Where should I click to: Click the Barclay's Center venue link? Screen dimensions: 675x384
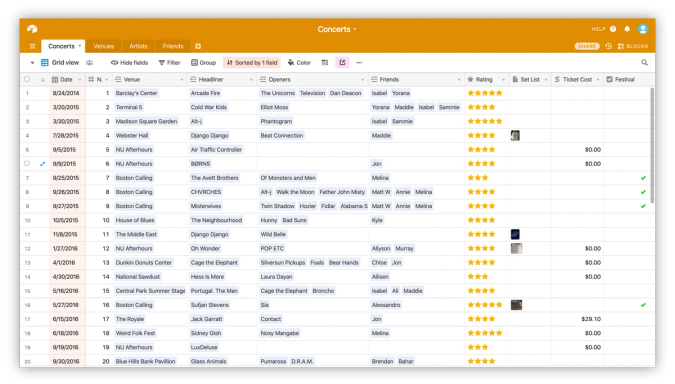(x=136, y=93)
